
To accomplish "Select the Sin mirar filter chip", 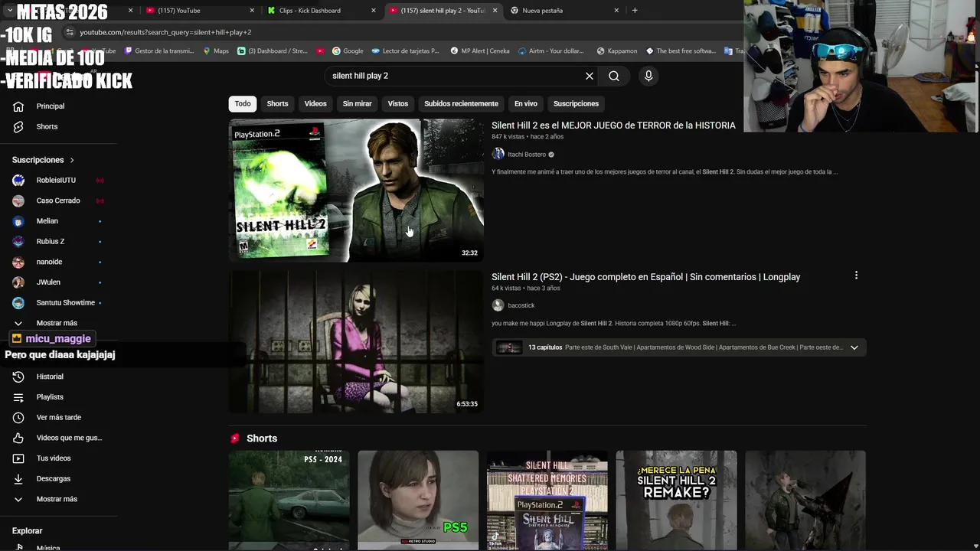I will pyautogui.click(x=357, y=103).
